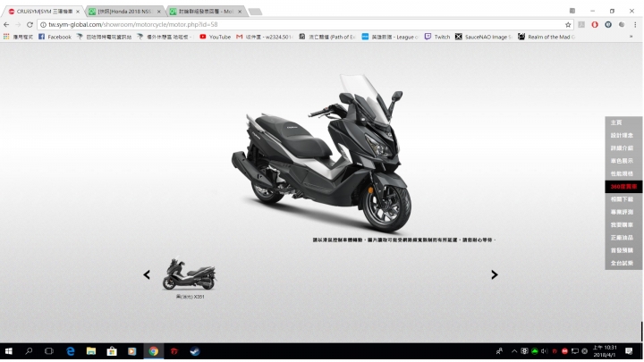Open the notification center icon
644x362 pixels.
[x=629, y=351]
